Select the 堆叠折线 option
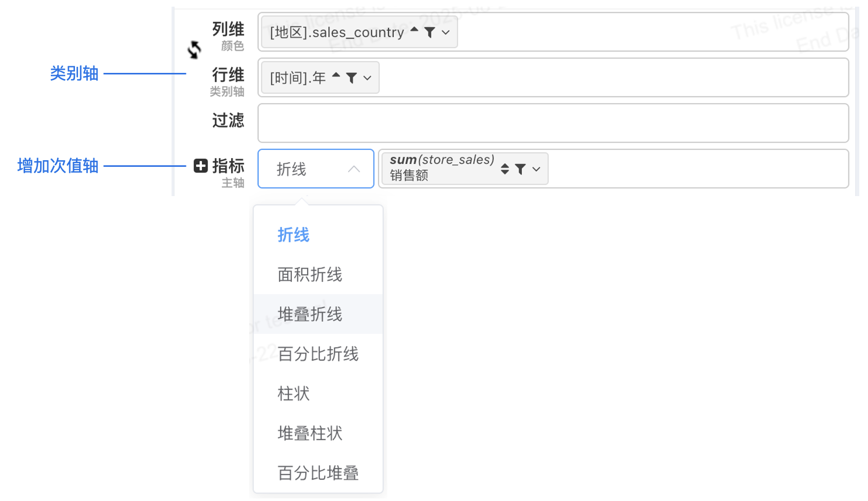Image resolution: width=868 pixels, height=501 pixels. pos(310,314)
